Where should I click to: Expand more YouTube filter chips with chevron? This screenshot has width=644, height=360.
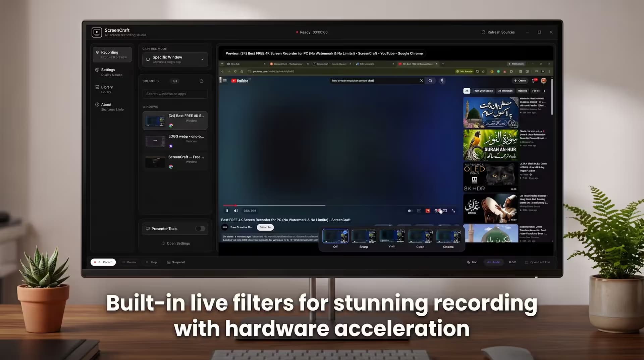point(544,91)
